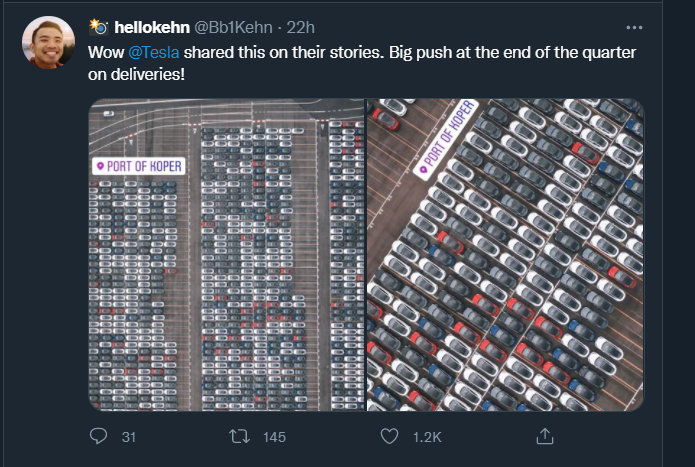
Task: Retweet using the arrows icon
Action: pos(239,436)
